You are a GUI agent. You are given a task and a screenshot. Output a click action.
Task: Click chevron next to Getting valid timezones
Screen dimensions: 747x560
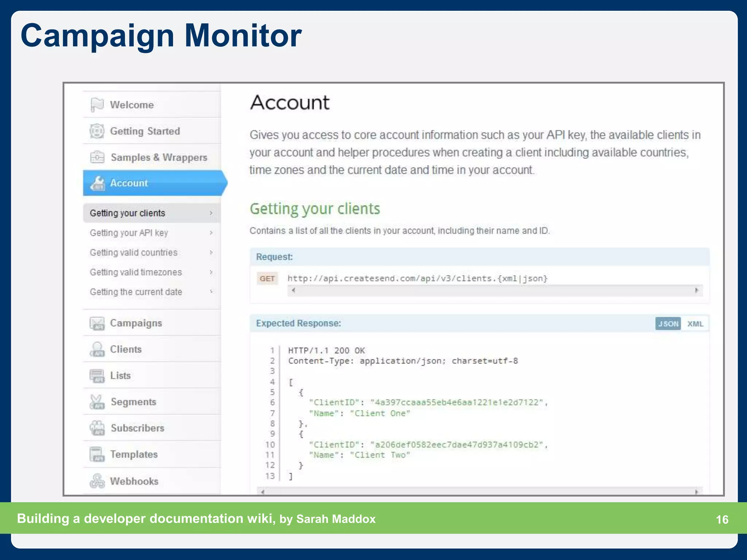(211, 272)
